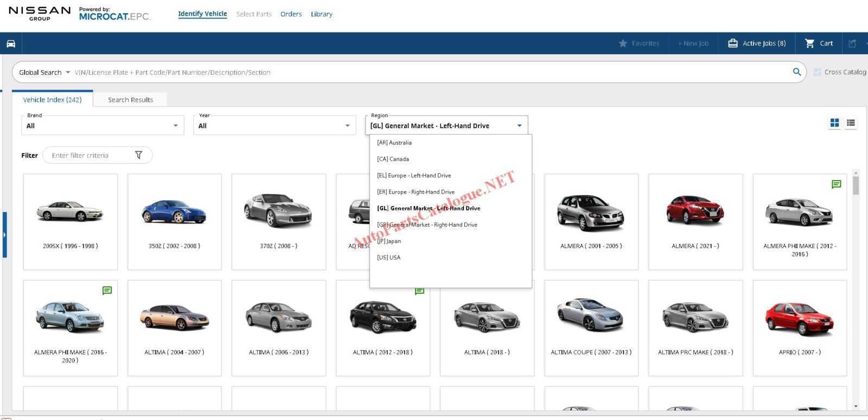This screenshot has width=868, height=420.
Task: Switch to list view icon
Action: pos(851,123)
